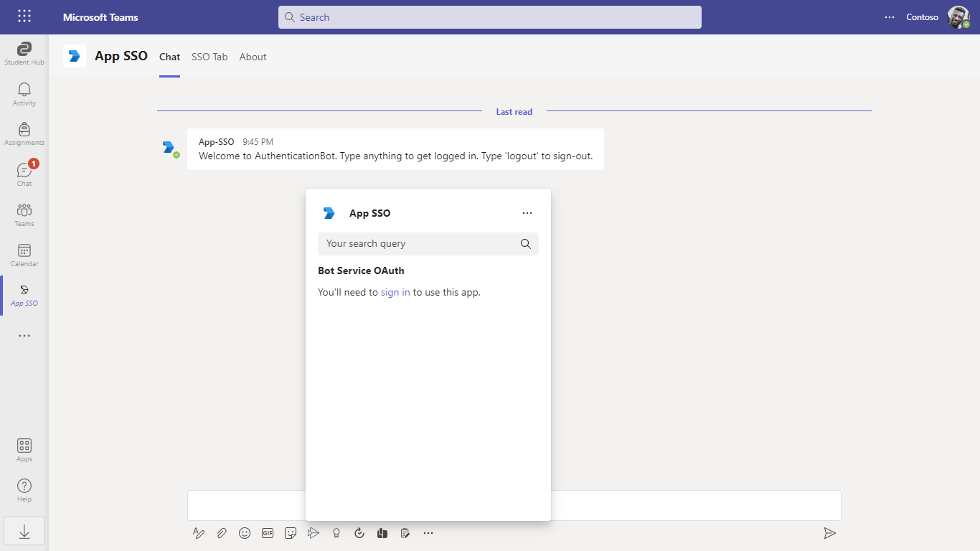Click the Updates loop icon in compose toolbar

tap(359, 533)
